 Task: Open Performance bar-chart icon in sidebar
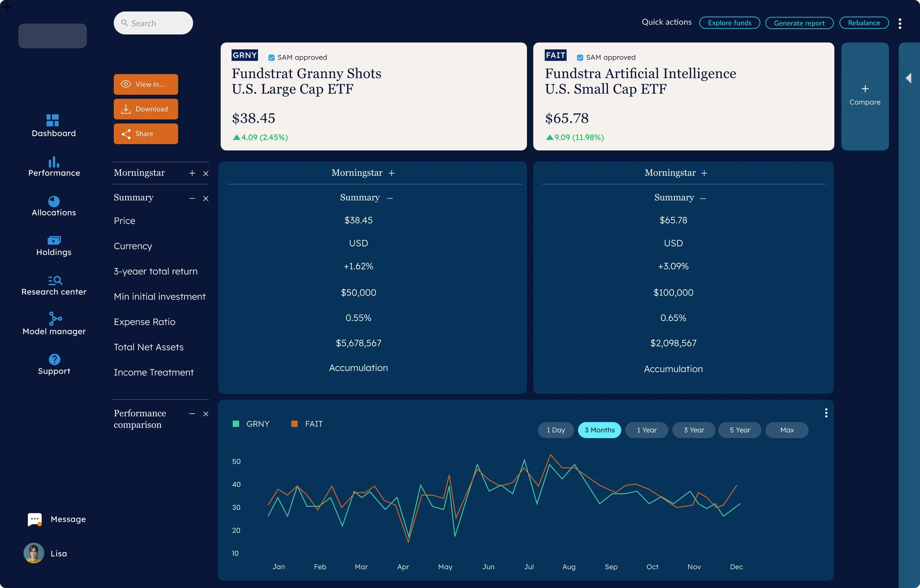pos(54,162)
